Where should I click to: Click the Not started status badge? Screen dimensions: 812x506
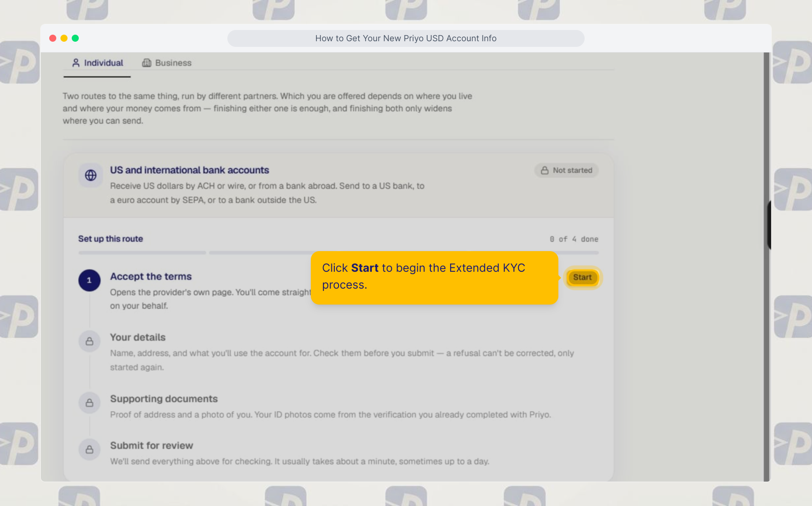(x=566, y=170)
